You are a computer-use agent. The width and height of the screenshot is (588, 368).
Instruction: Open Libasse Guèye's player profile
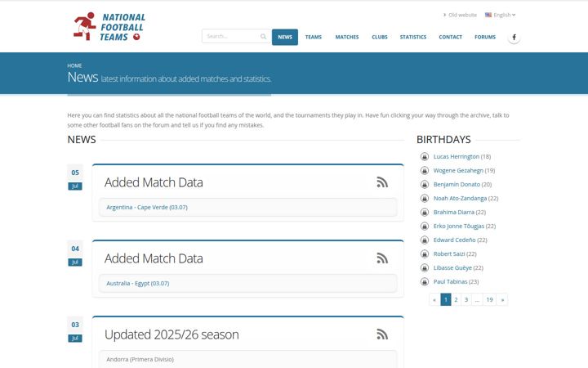pyautogui.click(x=452, y=267)
